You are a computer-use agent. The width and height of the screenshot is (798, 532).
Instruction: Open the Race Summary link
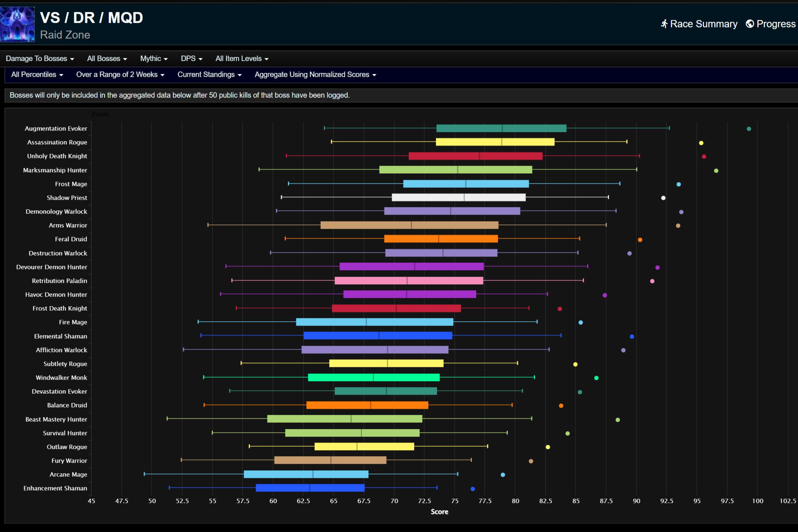[x=703, y=24]
